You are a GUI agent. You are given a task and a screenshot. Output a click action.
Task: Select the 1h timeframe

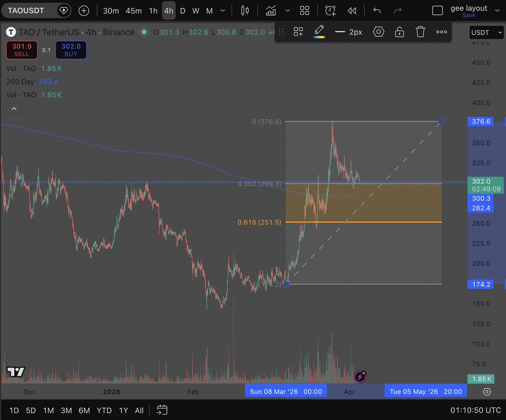[153, 11]
